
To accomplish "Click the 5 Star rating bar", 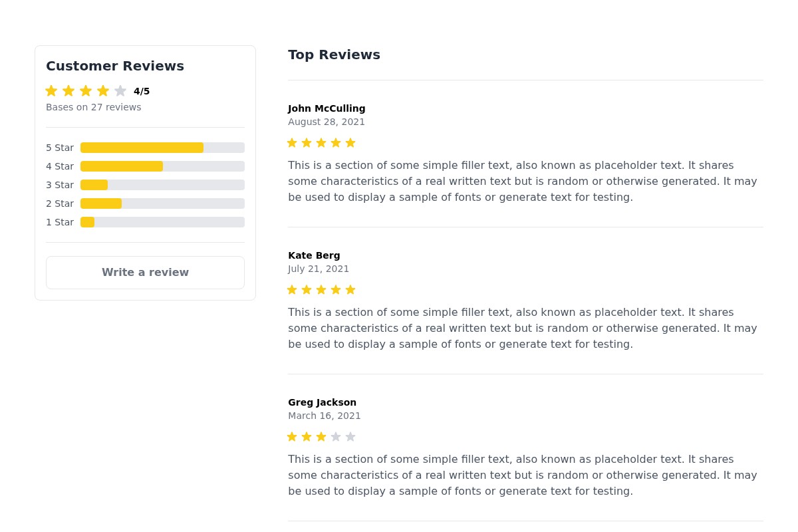I will tap(162, 148).
